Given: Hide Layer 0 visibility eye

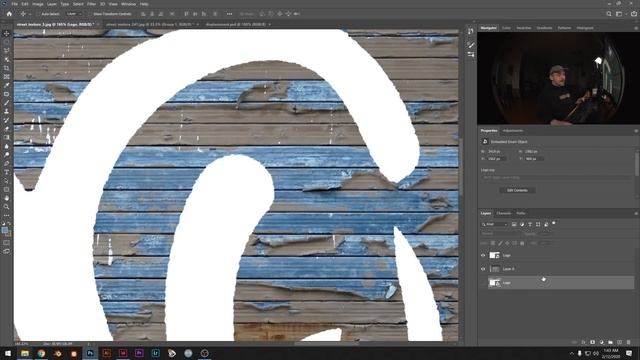Looking at the screenshot, I should [483, 269].
